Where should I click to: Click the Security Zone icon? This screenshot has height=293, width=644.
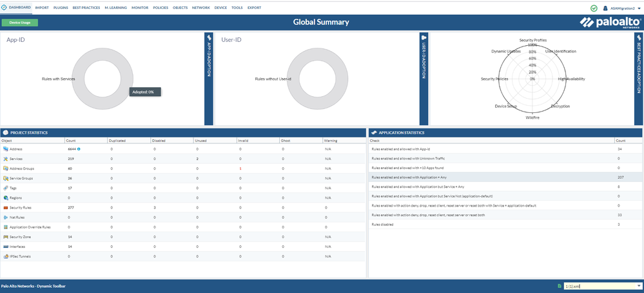(5, 237)
